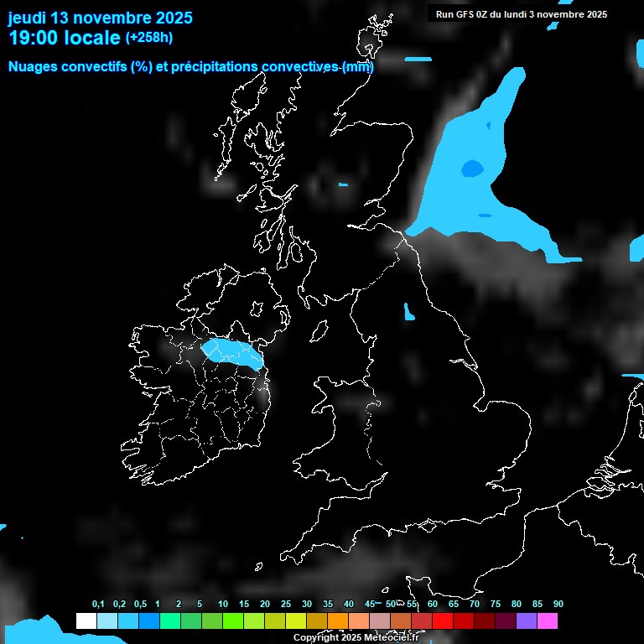Viewport: 644px width, 644px height.
Task: Click the white legend swatch below 0,1
Action: [86, 621]
